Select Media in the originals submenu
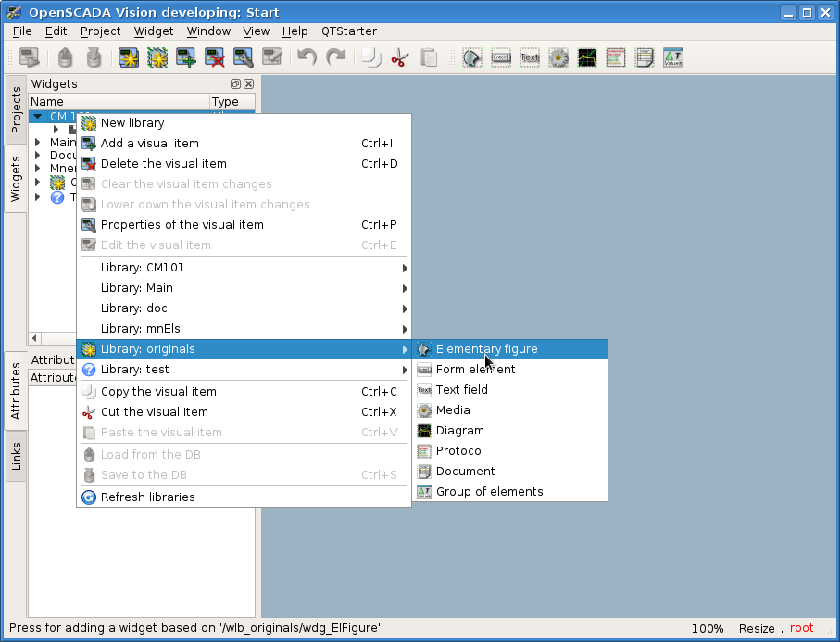Viewport: 840px width, 642px height. (510, 410)
